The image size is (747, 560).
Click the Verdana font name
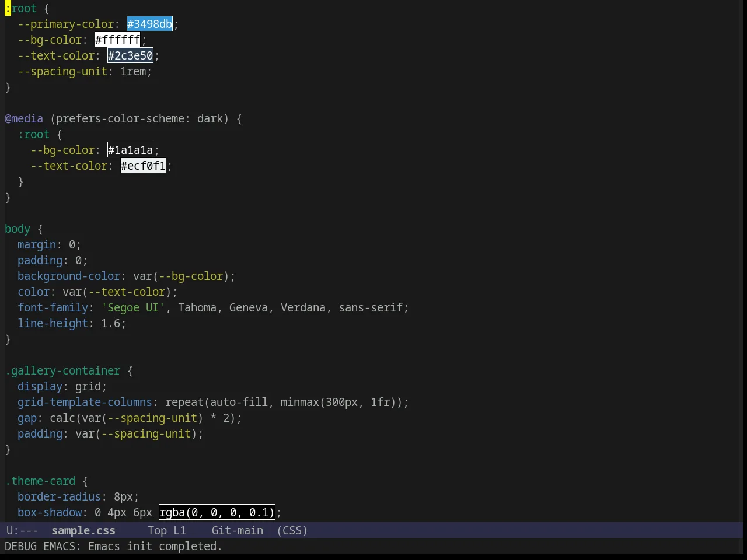click(303, 307)
